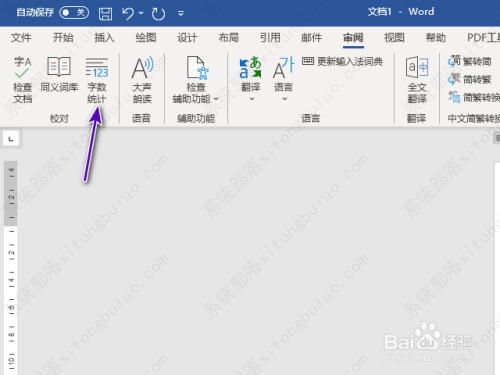Click 简转繁 conversion button
This screenshot has height=375, width=500.
pyautogui.click(x=469, y=79)
